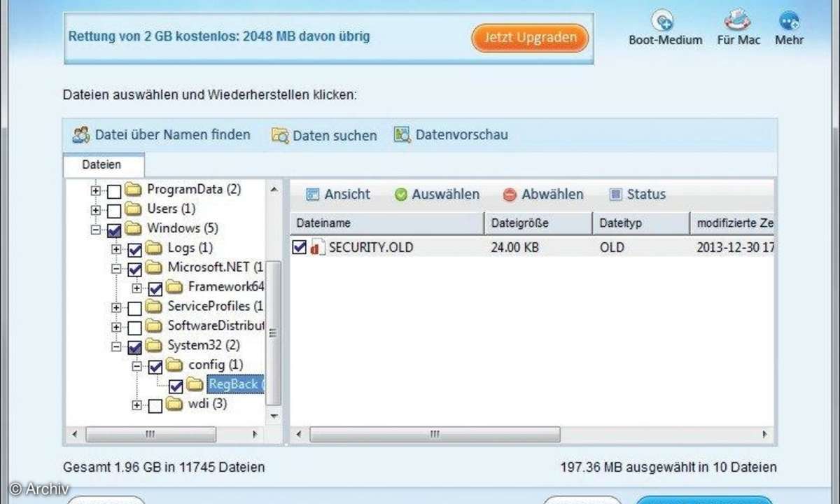Expand the Logs tree node

coord(116,248)
